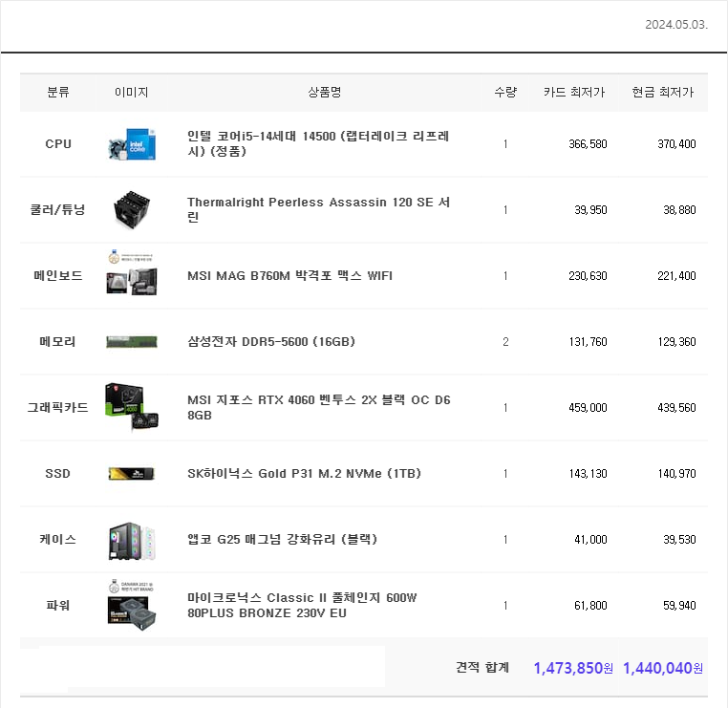Click the Micronics power supply image
Screen dimensions: 728x708
pos(131,606)
